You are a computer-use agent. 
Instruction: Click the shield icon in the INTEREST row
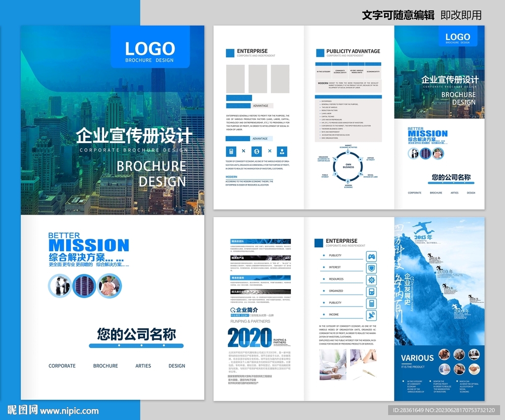pos(371,268)
